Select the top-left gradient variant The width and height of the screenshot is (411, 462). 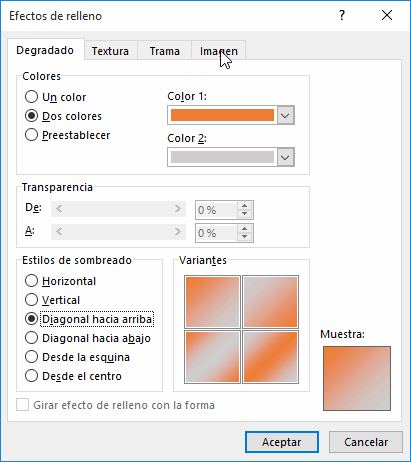(x=213, y=302)
